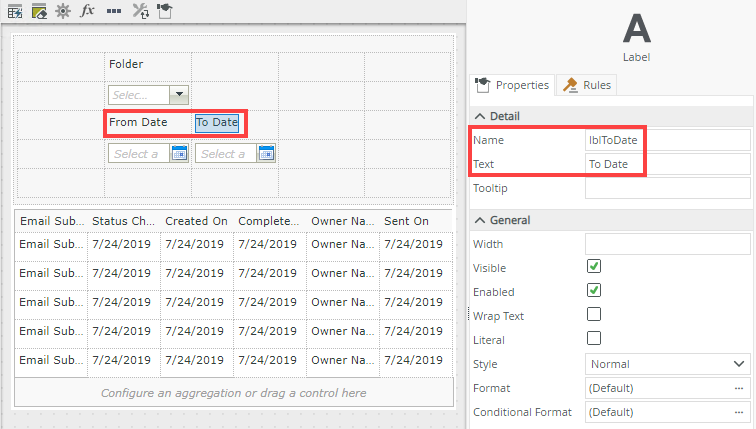The image size is (756, 429).
Task: Toggle the Visible checkbox
Action: coord(594,266)
